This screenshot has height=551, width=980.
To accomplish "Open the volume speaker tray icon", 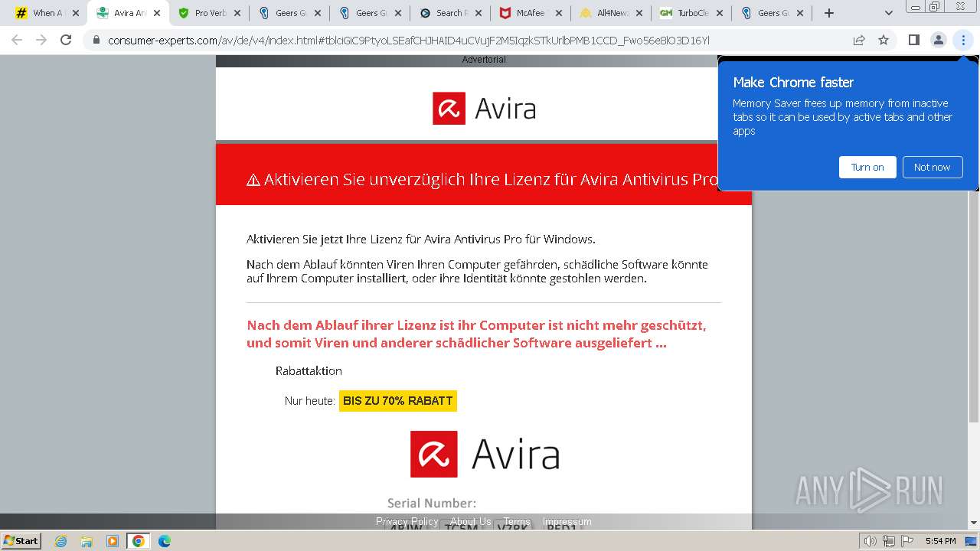I will click(871, 541).
